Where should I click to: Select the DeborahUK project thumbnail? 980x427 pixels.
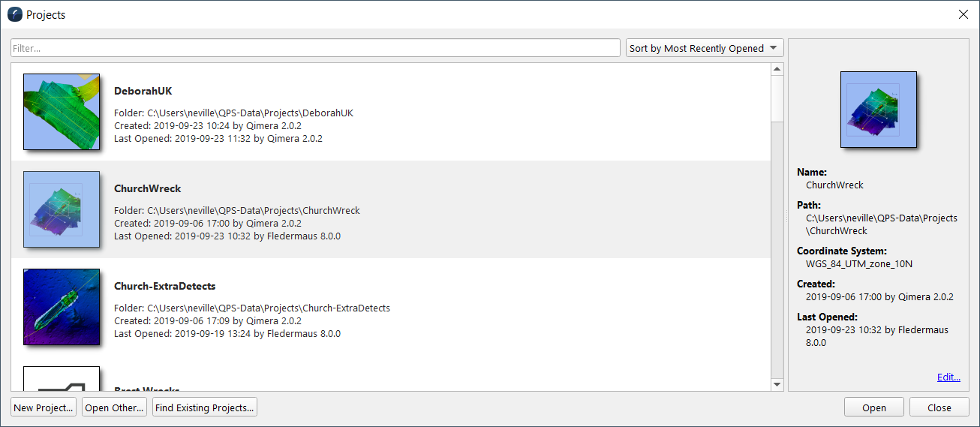pos(62,112)
